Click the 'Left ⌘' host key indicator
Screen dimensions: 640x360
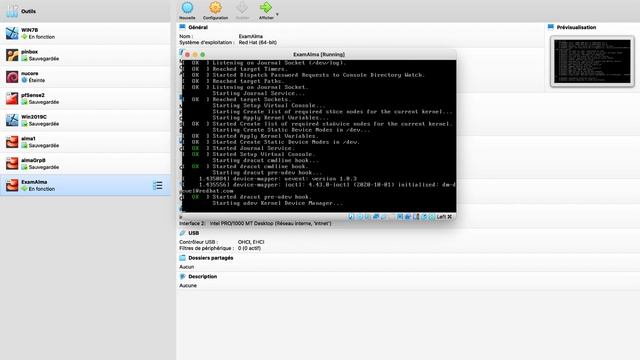[x=444, y=217]
